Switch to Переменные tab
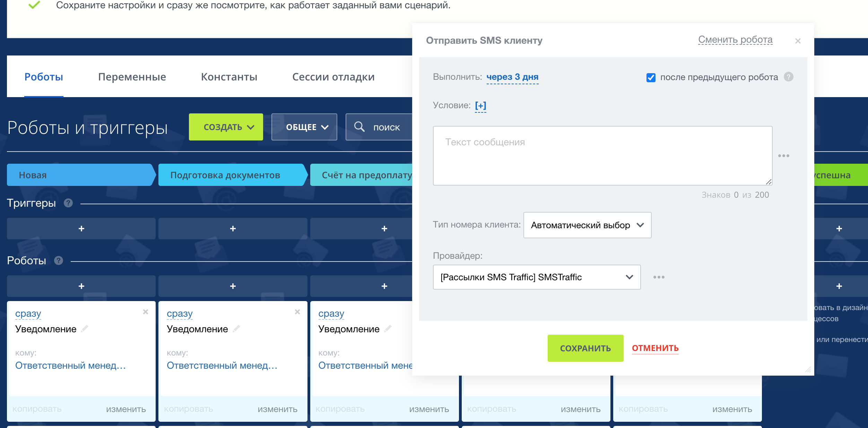Screen dimensions: 868x428 click(132, 77)
